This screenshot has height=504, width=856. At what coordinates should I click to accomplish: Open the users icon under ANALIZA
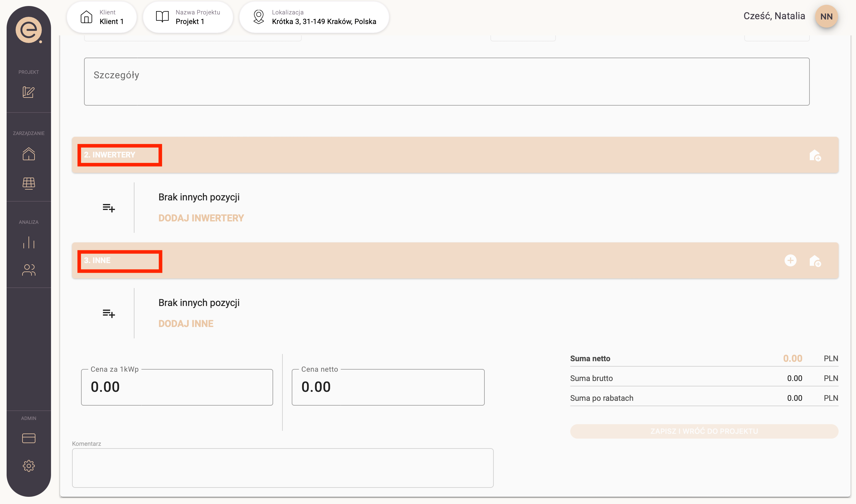[x=29, y=270]
